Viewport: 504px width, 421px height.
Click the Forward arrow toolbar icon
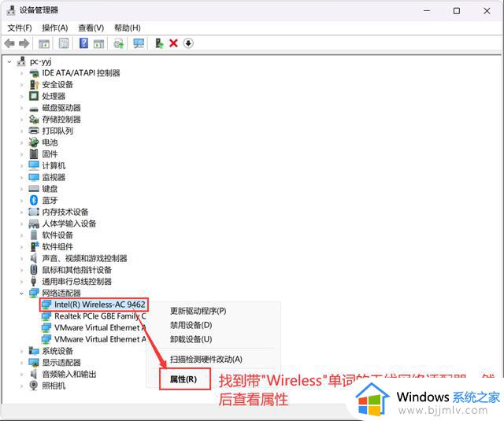[24, 43]
